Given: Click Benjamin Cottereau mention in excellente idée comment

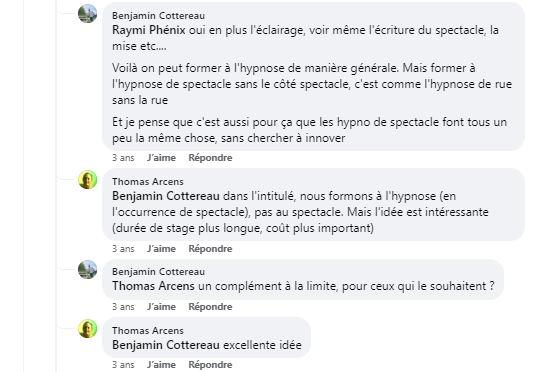Looking at the screenshot, I should point(166,345).
